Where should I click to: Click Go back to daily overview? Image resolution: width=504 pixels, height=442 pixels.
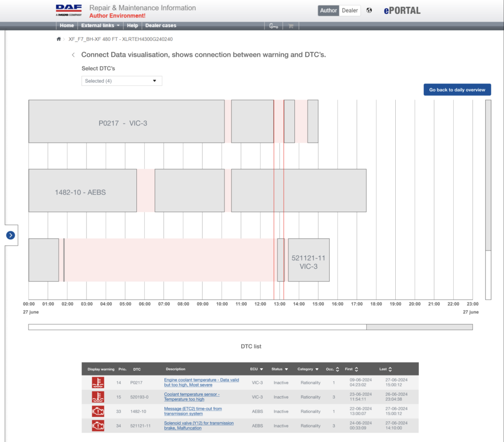457,90
